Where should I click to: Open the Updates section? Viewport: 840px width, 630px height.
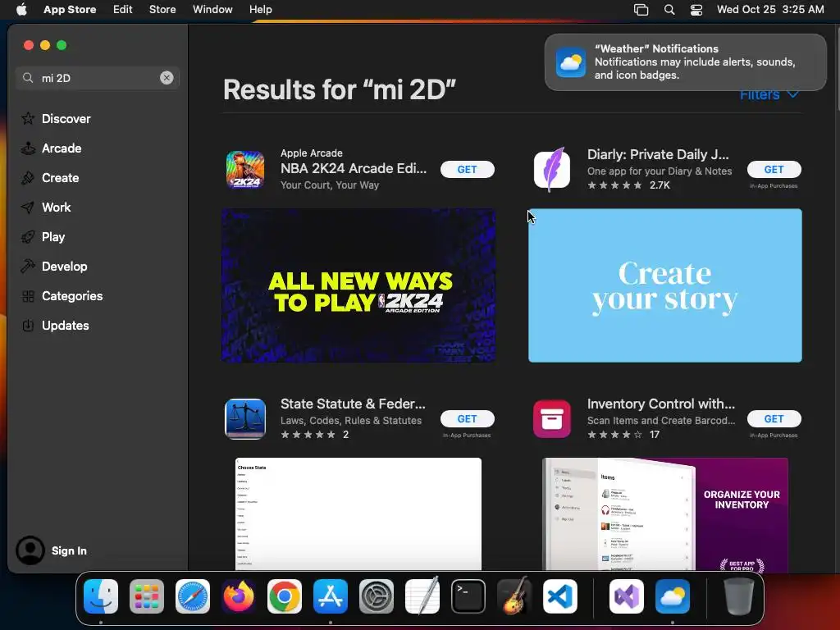[55, 325]
